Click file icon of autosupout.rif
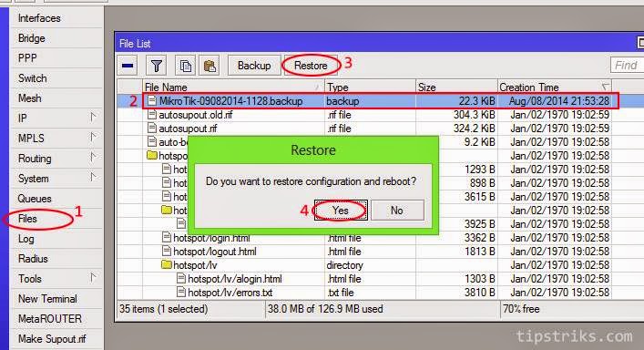This screenshot has width=644, height=350. click(x=152, y=129)
